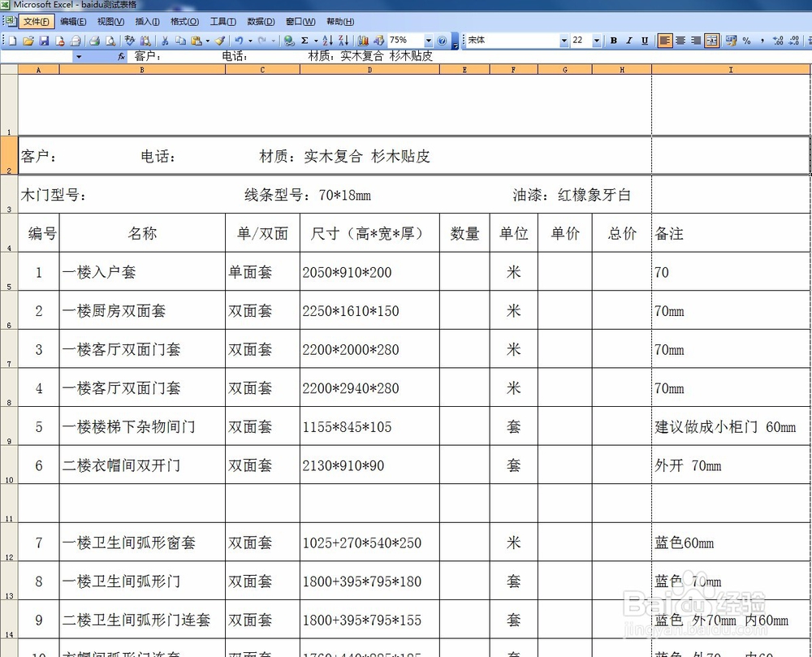Click the AutoSum sigma icon
The width and height of the screenshot is (812, 657).
304,41
